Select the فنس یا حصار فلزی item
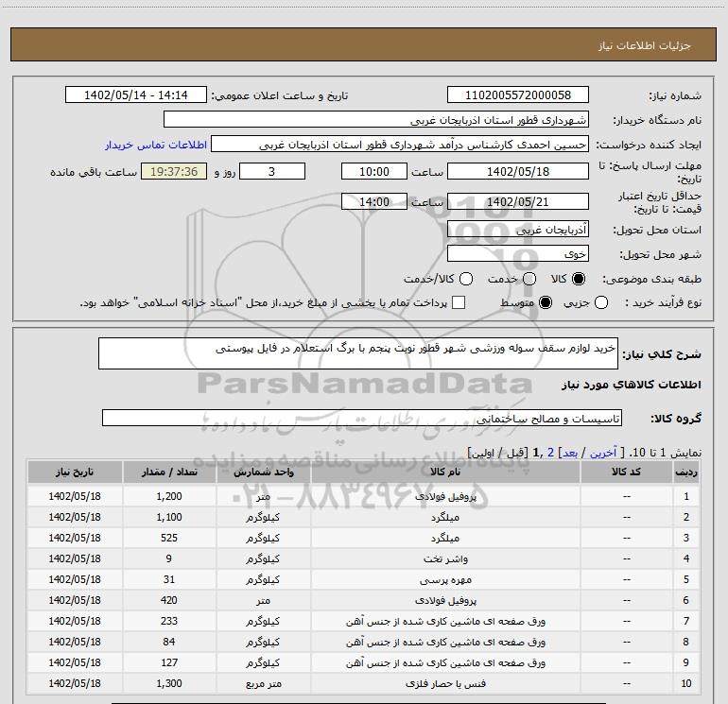The width and height of the screenshot is (728, 704). (x=445, y=683)
